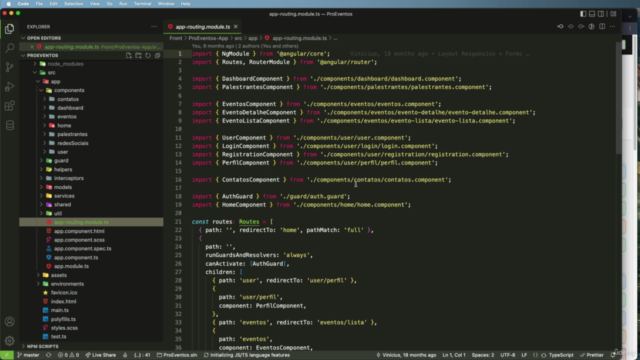Open the Manage gear icon

[9, 340]
